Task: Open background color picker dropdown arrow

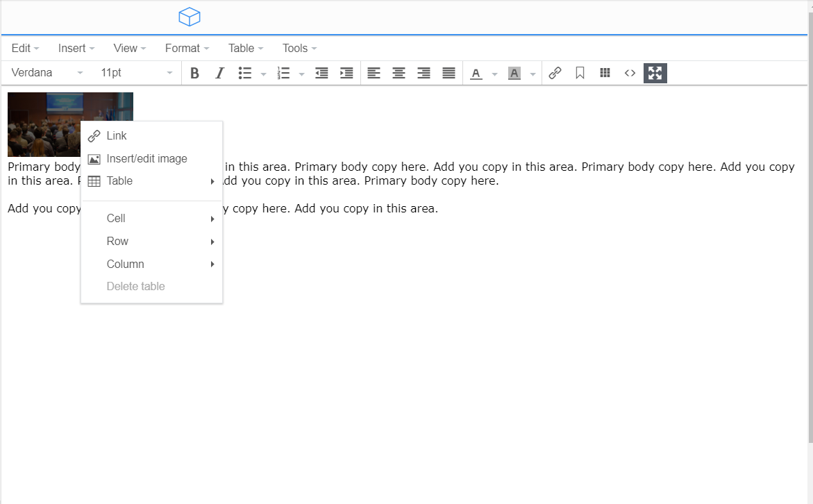Action: click(x=533, y=74)
